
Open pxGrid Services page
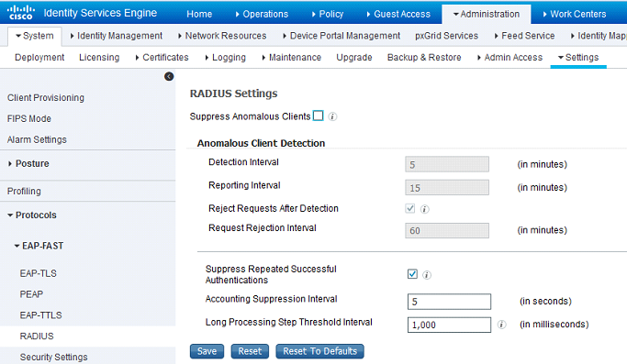(446, 36)
